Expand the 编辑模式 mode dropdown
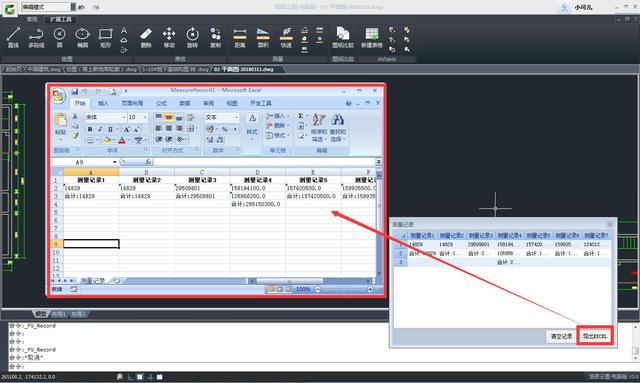This screenshot has width=640, height=383. click(x=73, y=7)
